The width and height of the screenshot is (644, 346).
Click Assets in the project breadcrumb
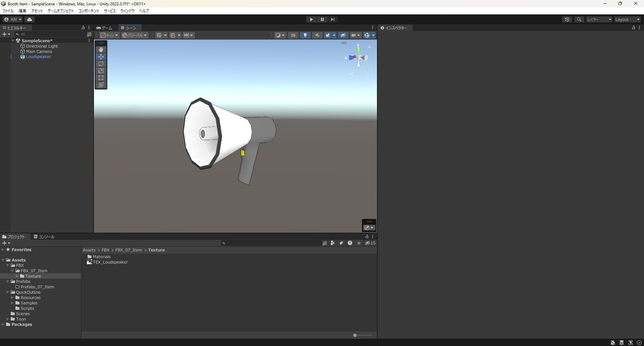89,250
